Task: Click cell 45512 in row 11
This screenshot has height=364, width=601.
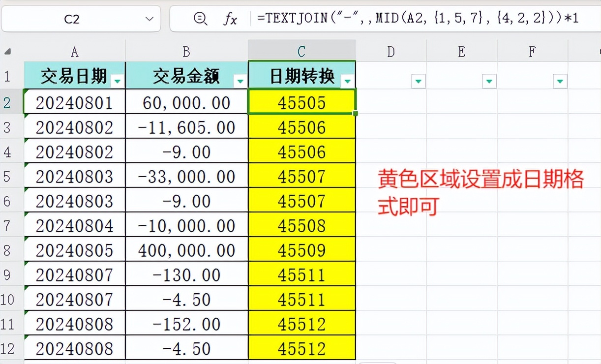Action: point(302,323)
